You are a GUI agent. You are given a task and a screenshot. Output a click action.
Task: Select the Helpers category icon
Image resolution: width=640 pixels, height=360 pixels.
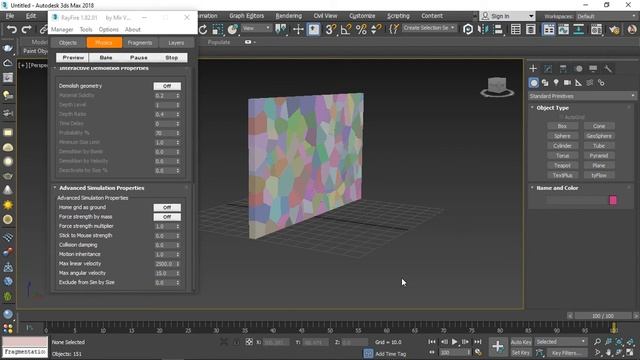coord(578,83)
